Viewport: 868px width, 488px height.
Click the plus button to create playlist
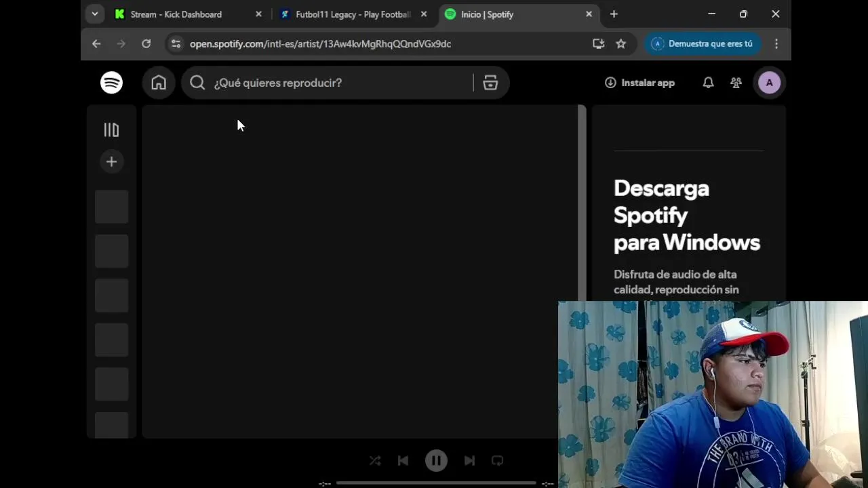click(111, 161)
